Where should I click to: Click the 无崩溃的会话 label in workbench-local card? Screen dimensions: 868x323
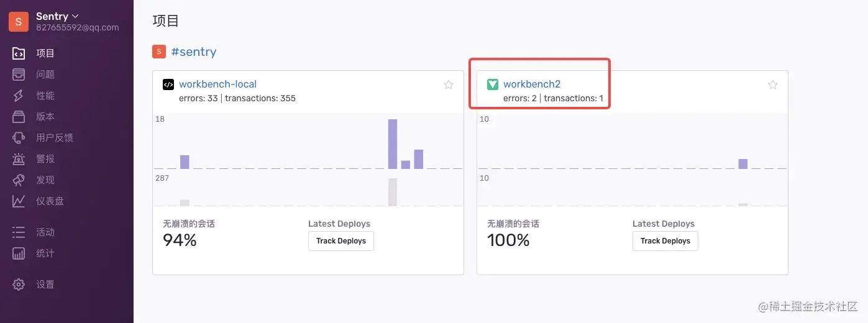click(189, 224)
